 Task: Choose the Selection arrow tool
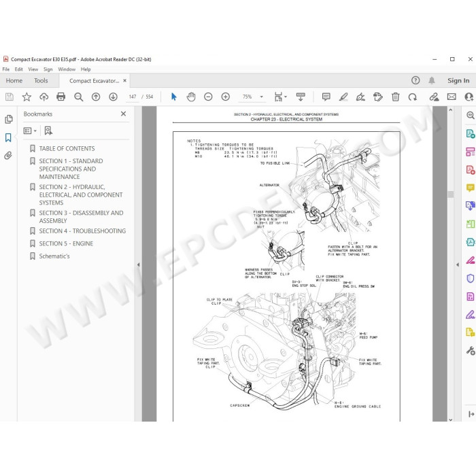click(173, 97)
